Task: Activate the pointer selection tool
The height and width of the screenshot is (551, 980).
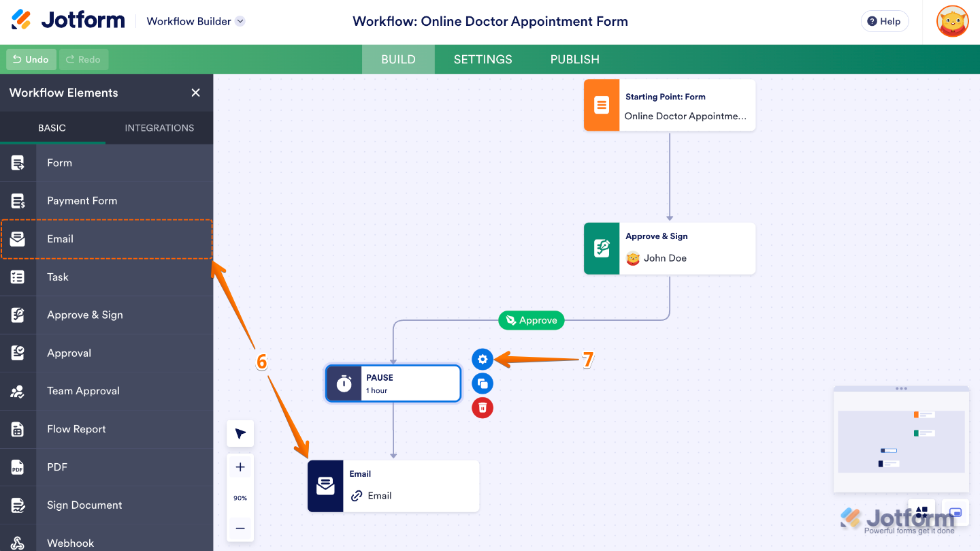Action: click(x=240, y=433)
